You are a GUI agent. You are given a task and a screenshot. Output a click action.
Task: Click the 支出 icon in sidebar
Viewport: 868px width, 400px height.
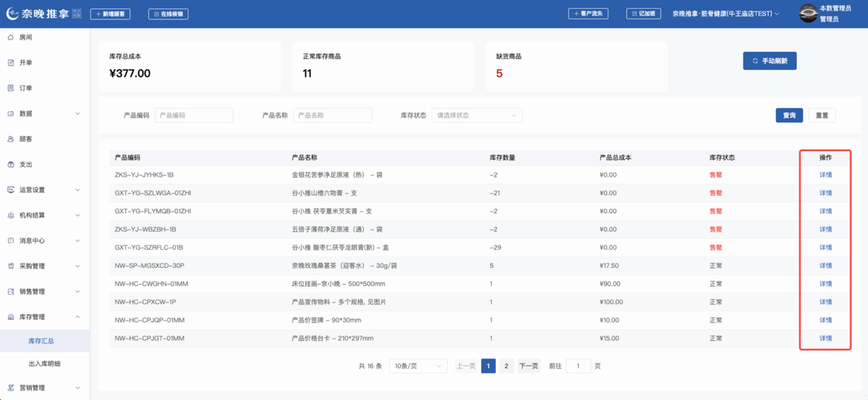point(11,164)
